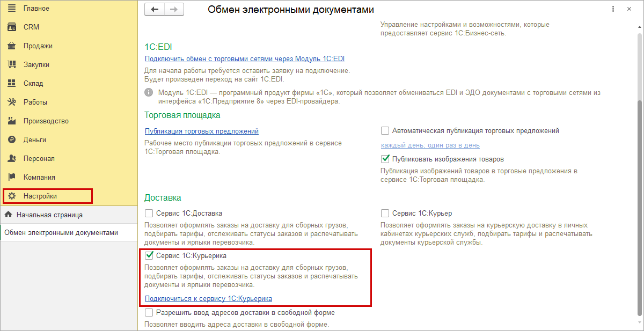Click the Закупки shopping cart icon
The height and width of the screenshot is (331, 644).
(12, 64)
